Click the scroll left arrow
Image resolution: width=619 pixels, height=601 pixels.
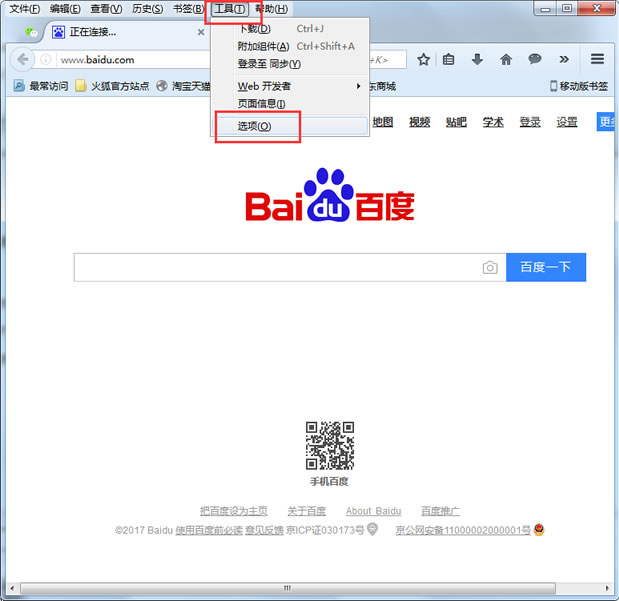coord(12,588)
